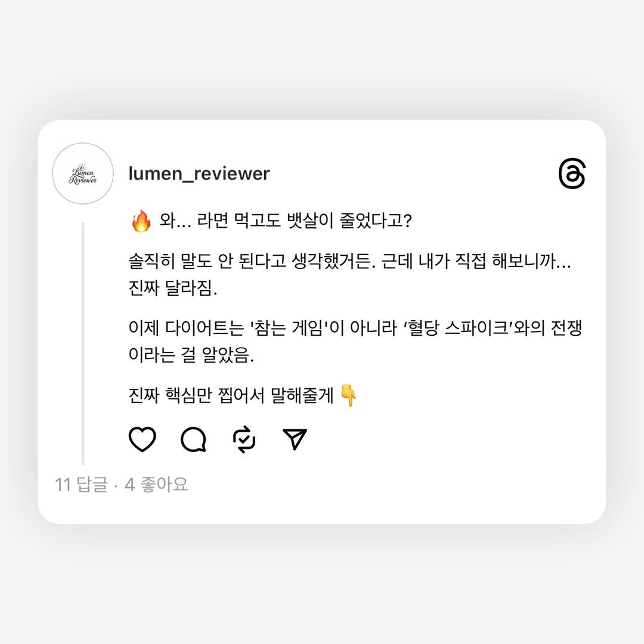The width and height of the screenshot is (644, 644).
Task: Share the post via the paper plane icon
Action: tap(293, 438)
